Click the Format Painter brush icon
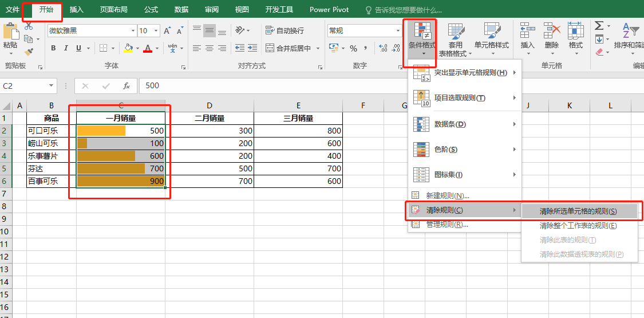 click(29, 52)
